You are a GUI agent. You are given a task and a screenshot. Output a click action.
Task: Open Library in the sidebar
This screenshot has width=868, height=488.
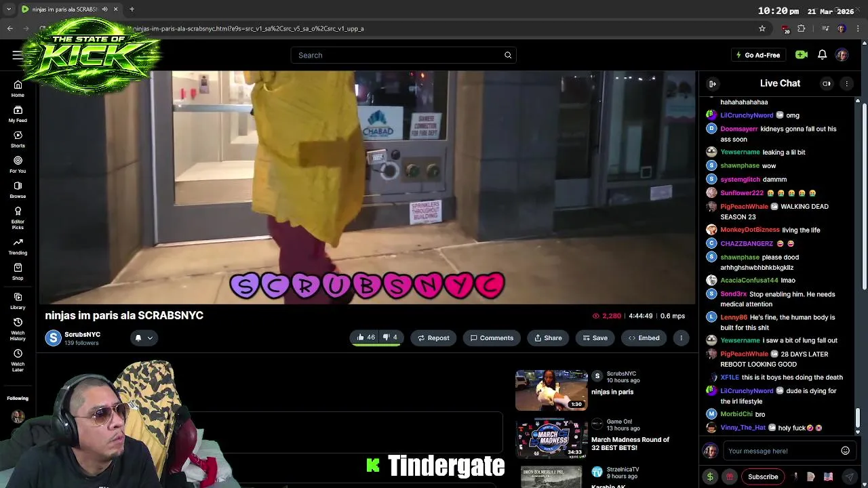(18, 301)
